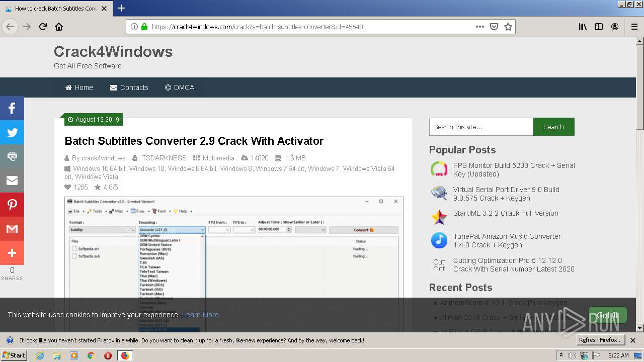The width and height of the screenshot is (644, 362).
Task: Click the Refresh Firefox button
Action: pos(600,340)
